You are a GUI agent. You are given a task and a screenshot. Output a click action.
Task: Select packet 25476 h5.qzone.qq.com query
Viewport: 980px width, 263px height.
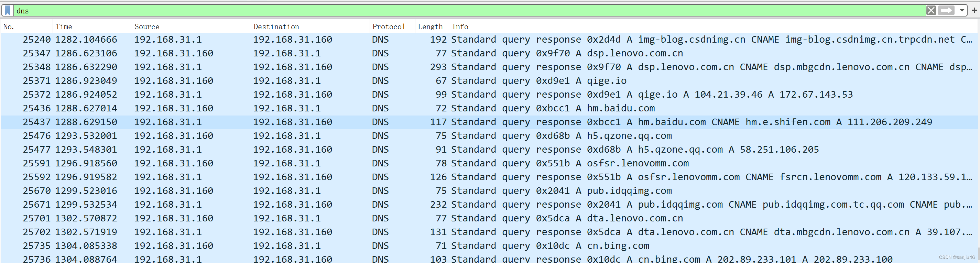489,136
